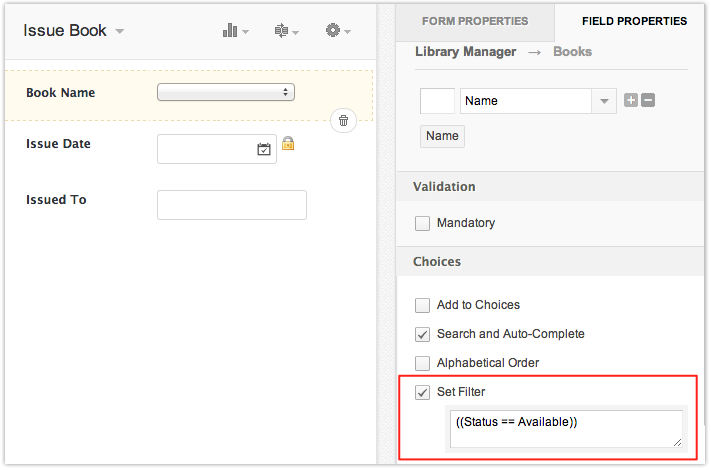Click the Issued To text field

tap(232, 205)
